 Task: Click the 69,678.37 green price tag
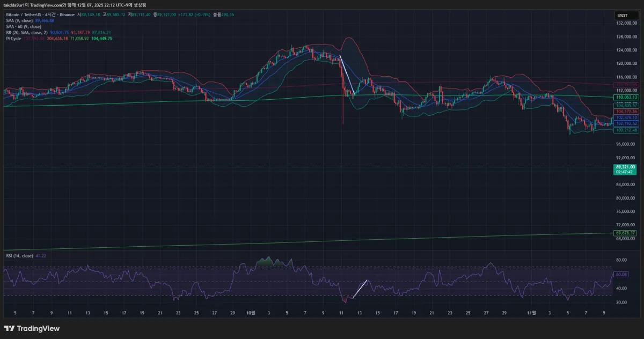(x=626, y=233)
